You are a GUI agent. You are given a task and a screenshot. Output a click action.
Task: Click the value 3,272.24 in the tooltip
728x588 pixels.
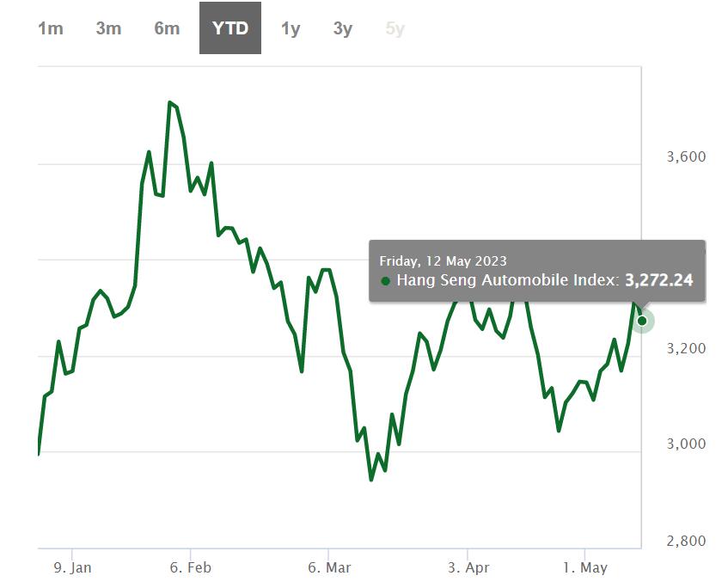tap(660, 280)
